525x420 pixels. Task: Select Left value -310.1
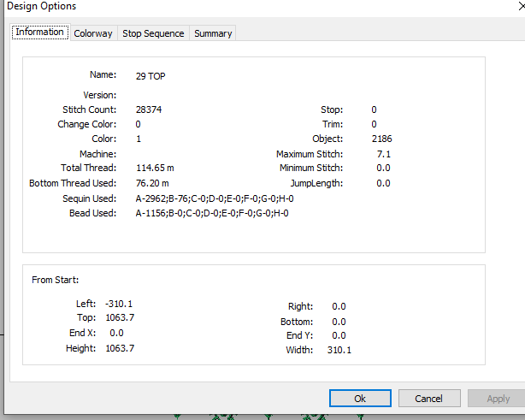(119, 304)
